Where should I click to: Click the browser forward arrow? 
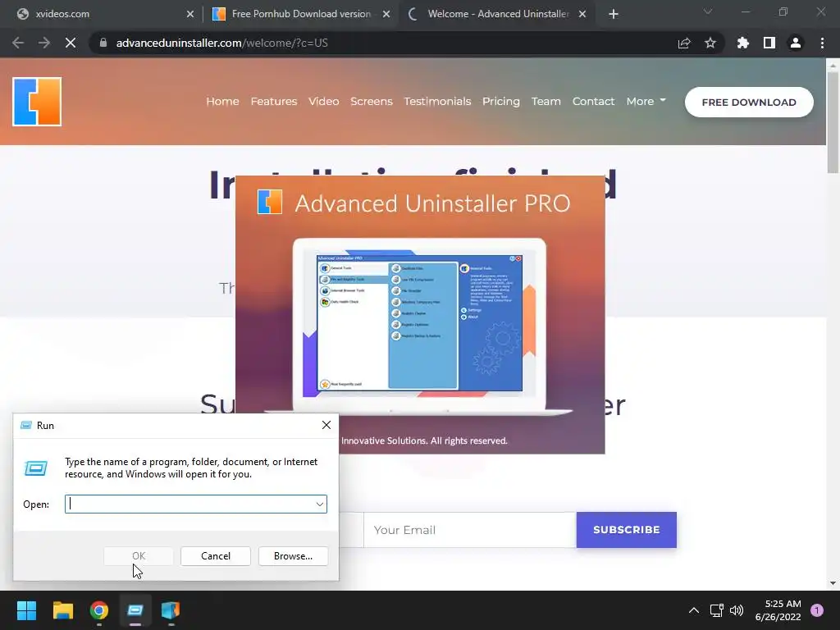[x=44, y=43]
